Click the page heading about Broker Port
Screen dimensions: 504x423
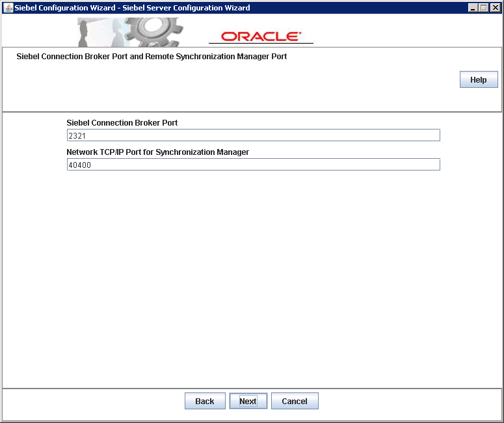coord(152,57)
